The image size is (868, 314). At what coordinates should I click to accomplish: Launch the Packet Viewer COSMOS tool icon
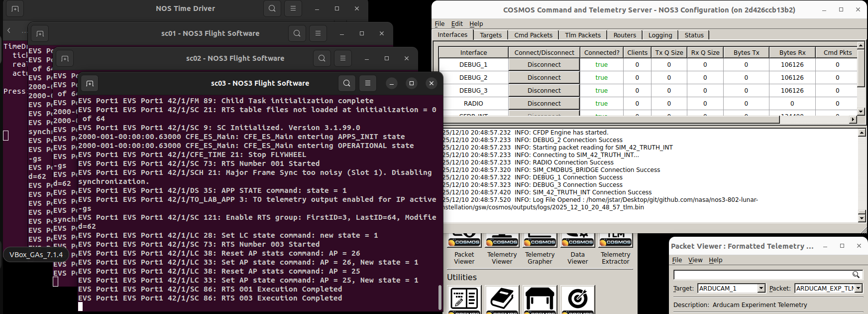[x=464, y=240]
